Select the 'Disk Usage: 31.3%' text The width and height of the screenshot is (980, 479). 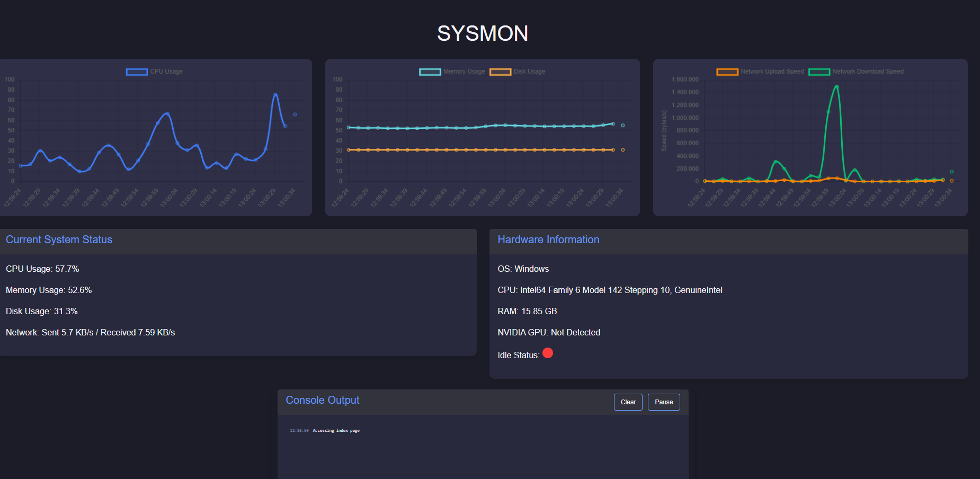coord(42,311)
